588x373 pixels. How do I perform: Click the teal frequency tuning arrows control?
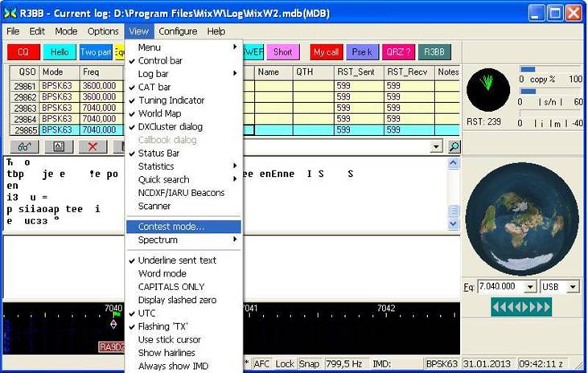521,306
